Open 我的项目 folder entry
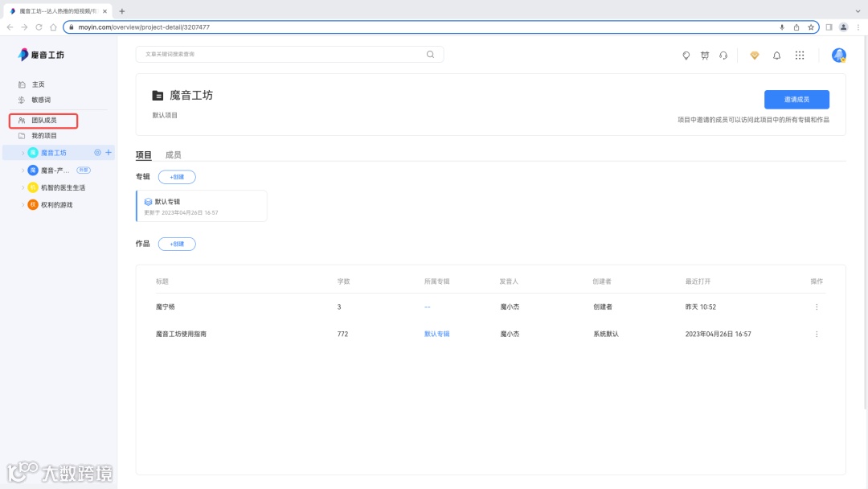This screenshot has width=868, height=489. pos(43,136)
